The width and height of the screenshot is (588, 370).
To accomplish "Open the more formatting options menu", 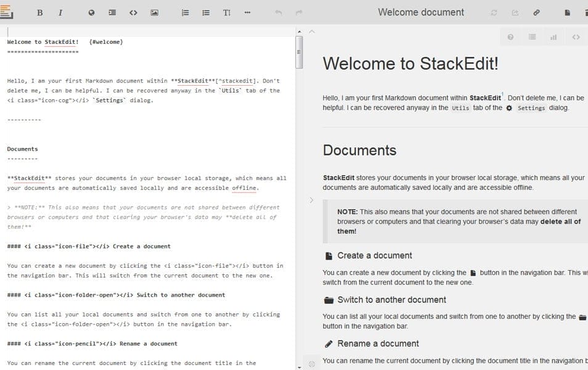I will 247,12.
